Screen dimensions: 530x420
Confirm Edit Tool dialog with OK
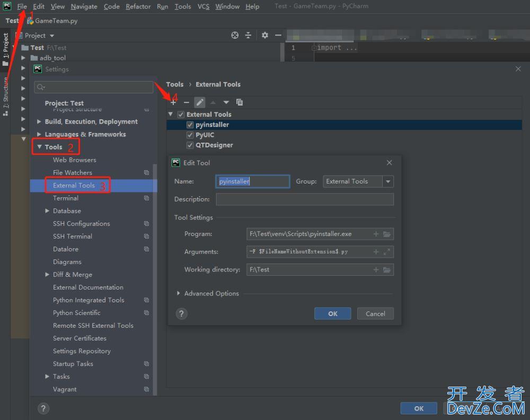click(x=333, y=314)
